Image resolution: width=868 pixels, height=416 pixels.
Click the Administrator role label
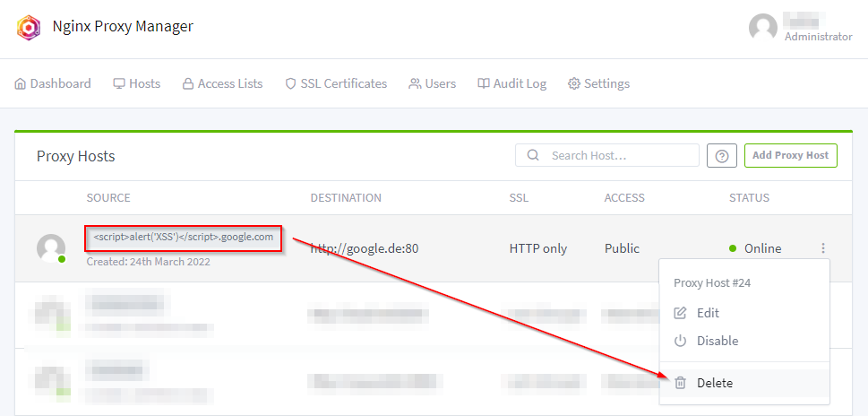click(x=819, y=37)
